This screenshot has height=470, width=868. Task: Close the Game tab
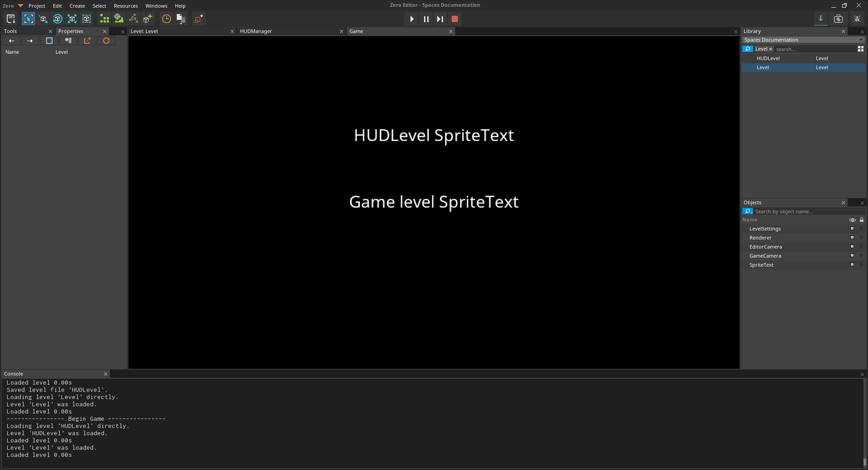(451, 31)
